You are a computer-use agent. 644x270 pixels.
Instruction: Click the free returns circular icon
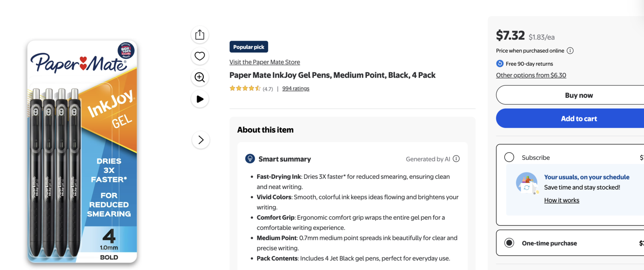500,63
